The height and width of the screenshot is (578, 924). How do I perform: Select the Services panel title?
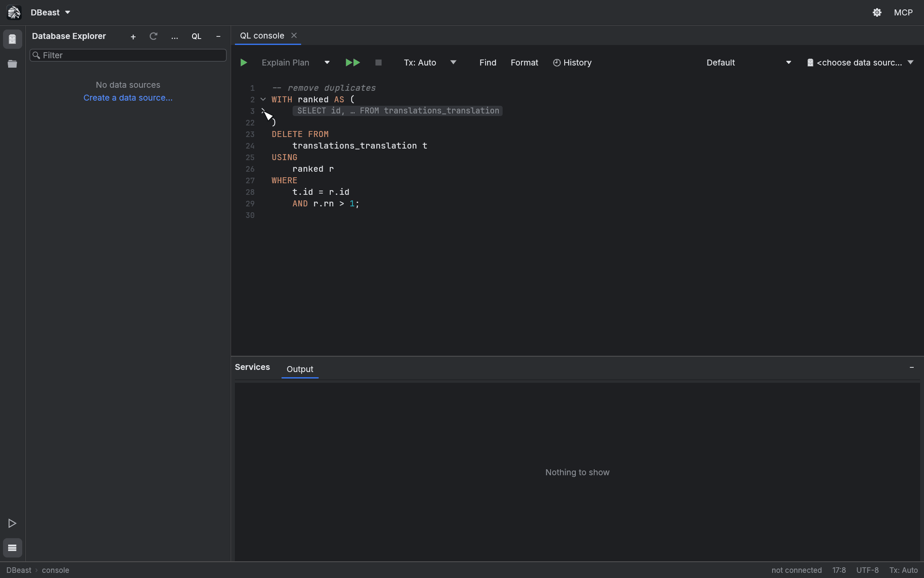(252, 367)
